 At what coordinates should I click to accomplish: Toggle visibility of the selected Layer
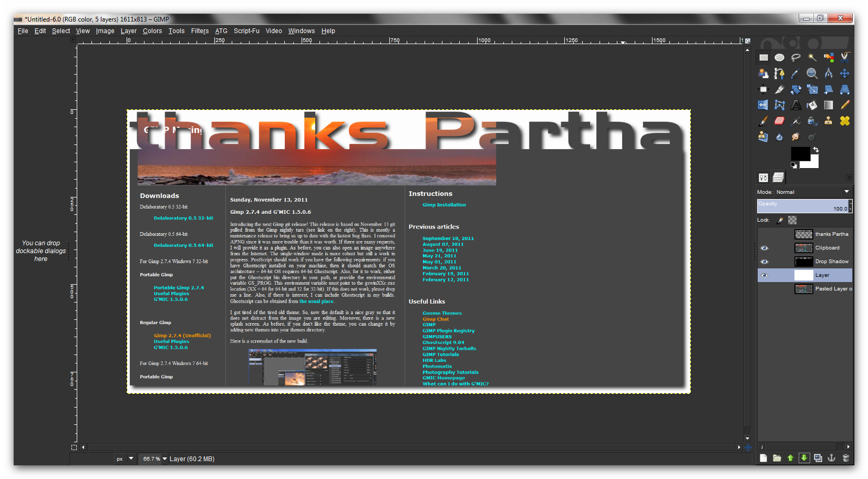pyautogui.click(x=764, y=275)
